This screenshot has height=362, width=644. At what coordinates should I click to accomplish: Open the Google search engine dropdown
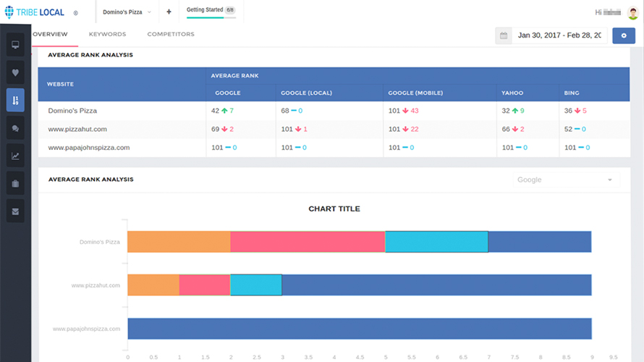point(566,180)
